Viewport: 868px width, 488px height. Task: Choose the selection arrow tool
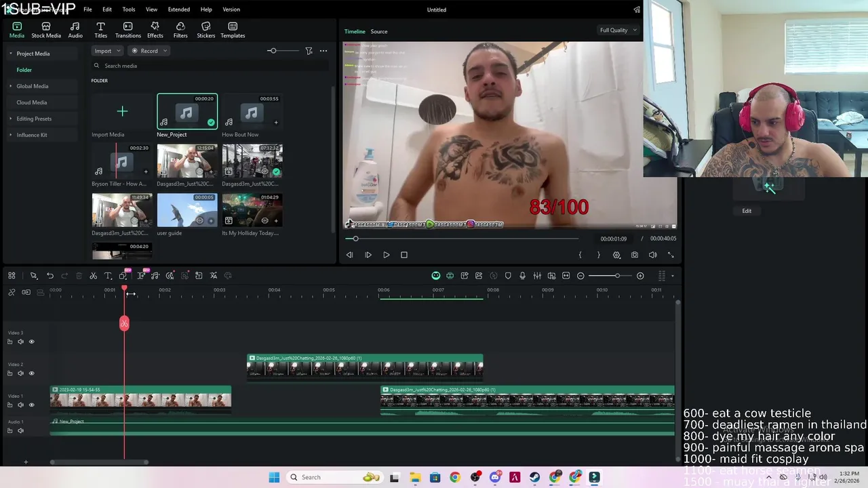click(33, 276)
